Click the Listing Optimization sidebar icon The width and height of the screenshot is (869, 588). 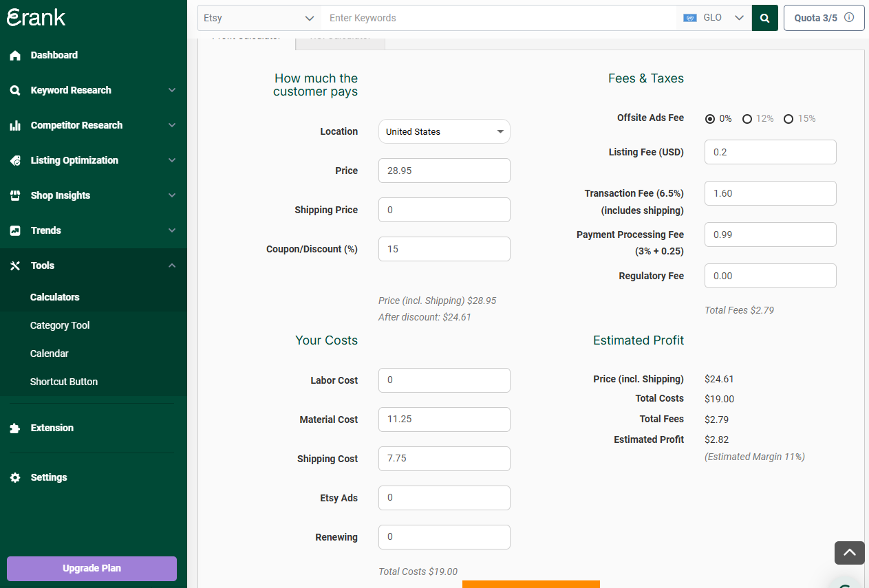[15, 160]
